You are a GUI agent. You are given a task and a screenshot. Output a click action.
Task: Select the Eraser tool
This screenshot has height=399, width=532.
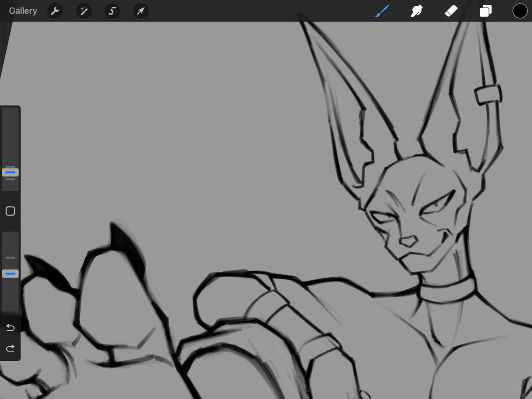click(451, 11)
